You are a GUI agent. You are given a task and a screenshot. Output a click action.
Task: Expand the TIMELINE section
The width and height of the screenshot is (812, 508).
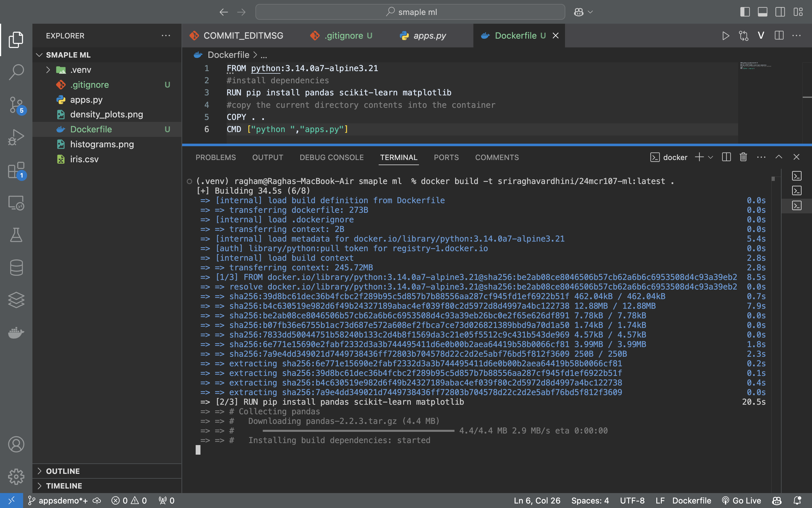pos(107,486)
